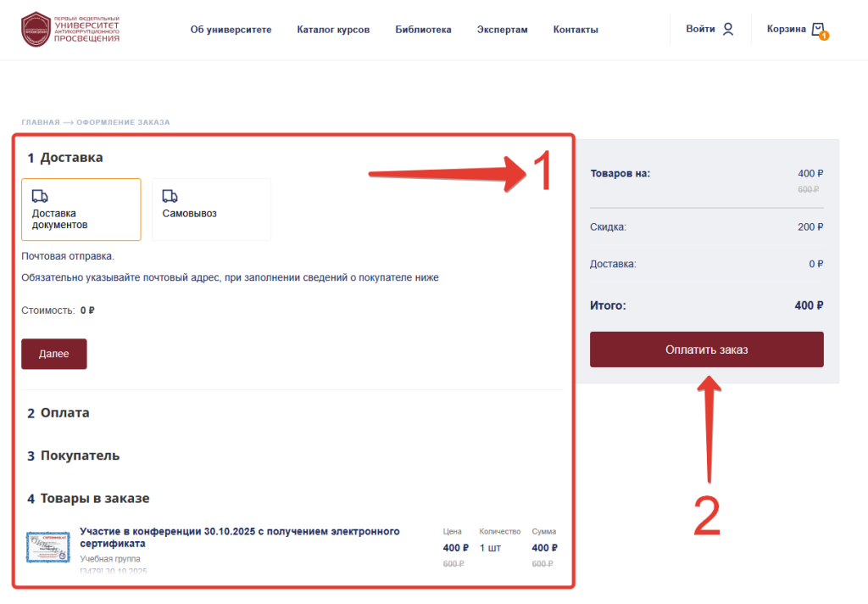Open the Экспертам menu item

[x=502, y=30]
